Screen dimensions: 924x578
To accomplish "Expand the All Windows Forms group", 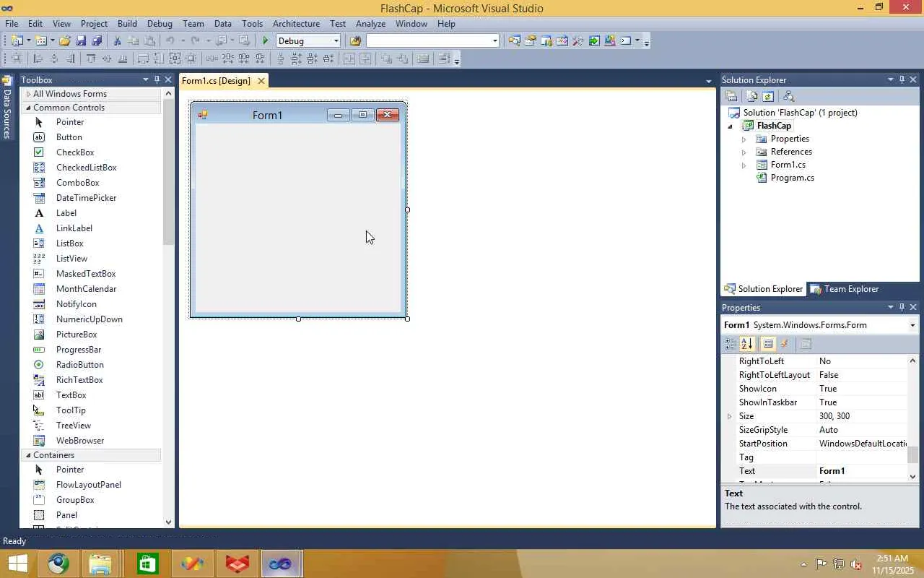I will pos(28,94).
